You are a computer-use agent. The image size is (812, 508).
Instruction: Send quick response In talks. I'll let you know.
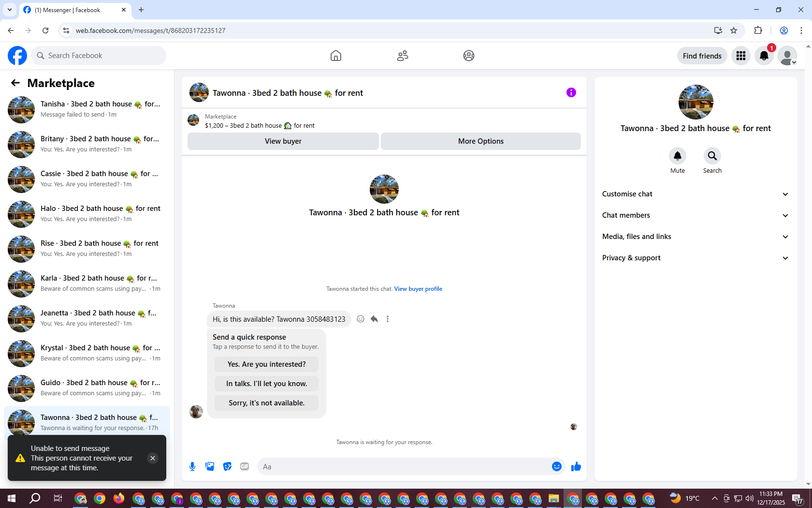click(267, 384)
